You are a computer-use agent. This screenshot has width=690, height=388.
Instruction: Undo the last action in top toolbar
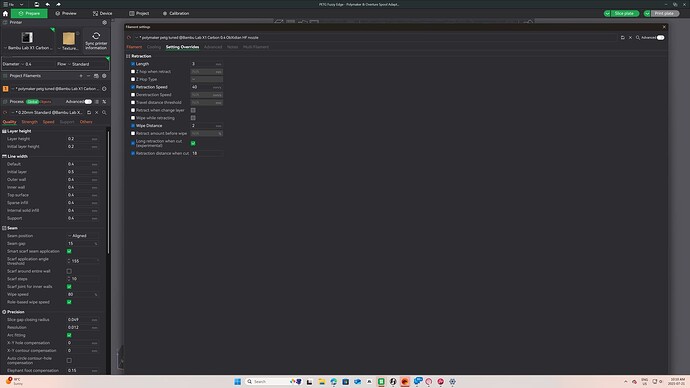tap(48, 4)
